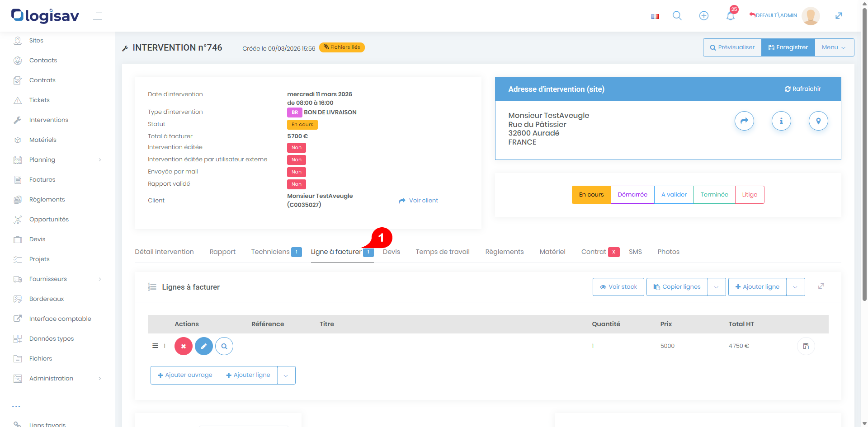The width and height of the screenshot is (868, 427).
Task: Click the yellow Fichiers liés badge
Action: [x=342, y=47]
